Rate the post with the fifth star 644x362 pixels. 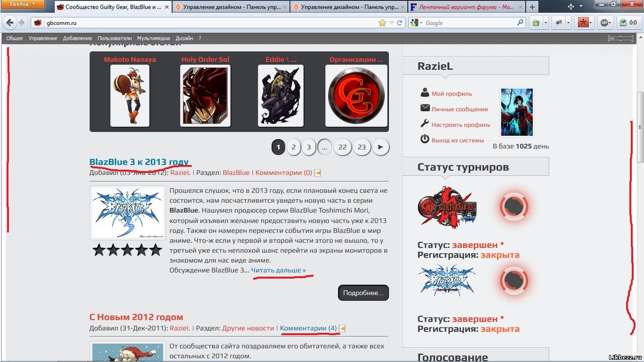[x=156, y=250]
